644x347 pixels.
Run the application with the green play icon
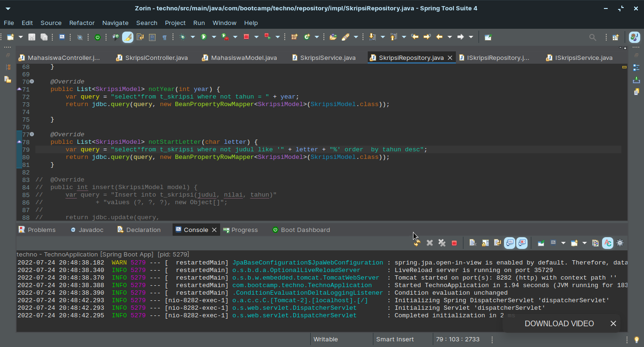tap(204, 37)
